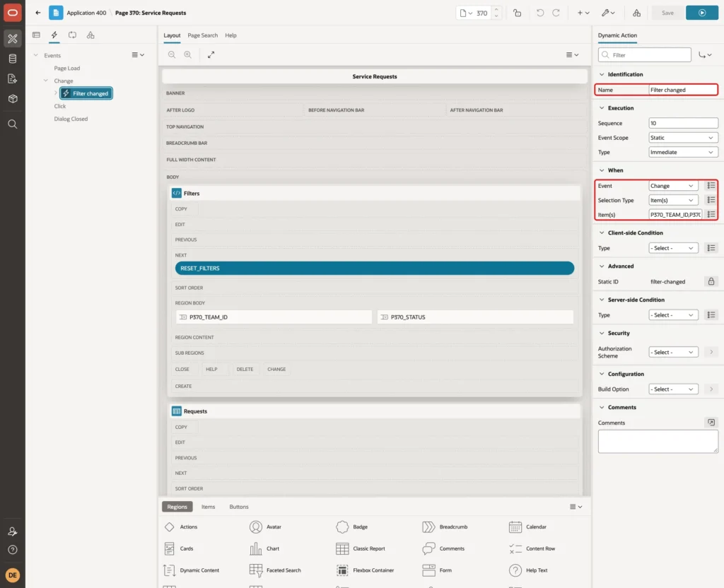The height and width of the screenshot is (588, 724).
Task: Open the Event list picker icon
Action: point(711,186)
